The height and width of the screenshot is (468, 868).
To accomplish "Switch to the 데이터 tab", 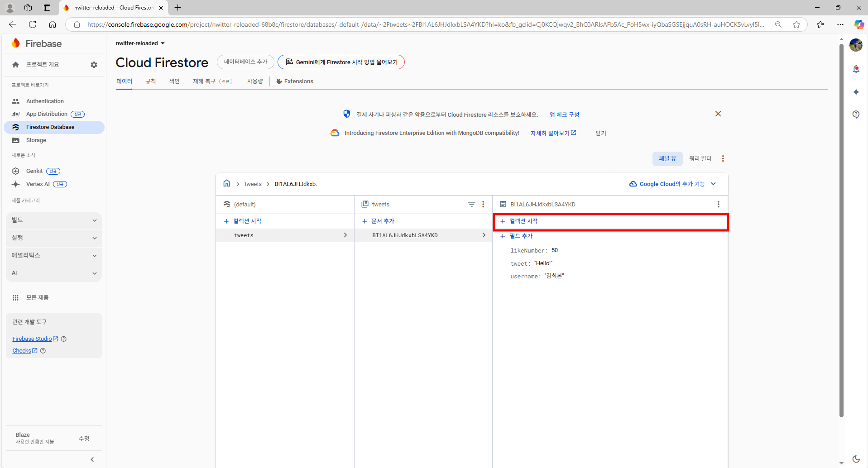I will point(124,81).
